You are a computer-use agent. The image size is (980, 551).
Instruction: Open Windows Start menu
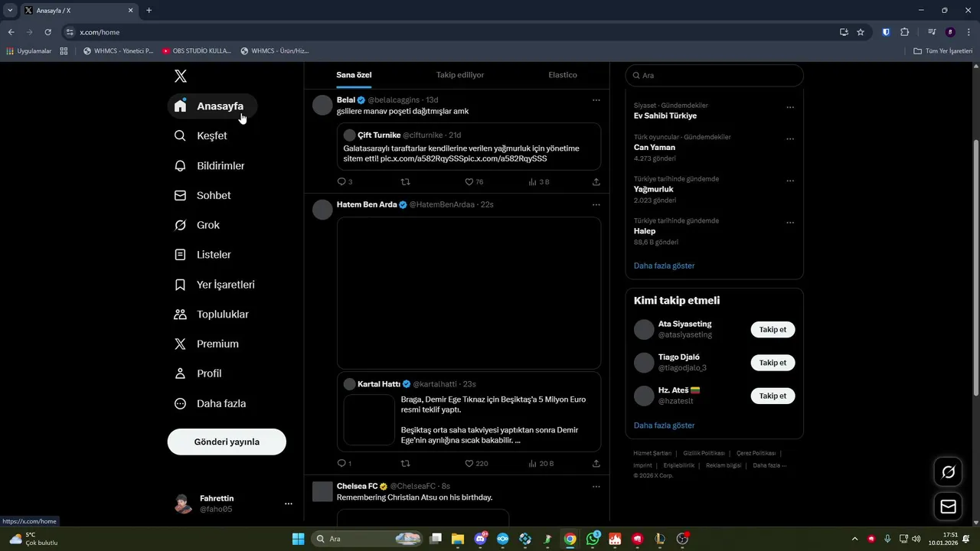click(x=299, y=539)
